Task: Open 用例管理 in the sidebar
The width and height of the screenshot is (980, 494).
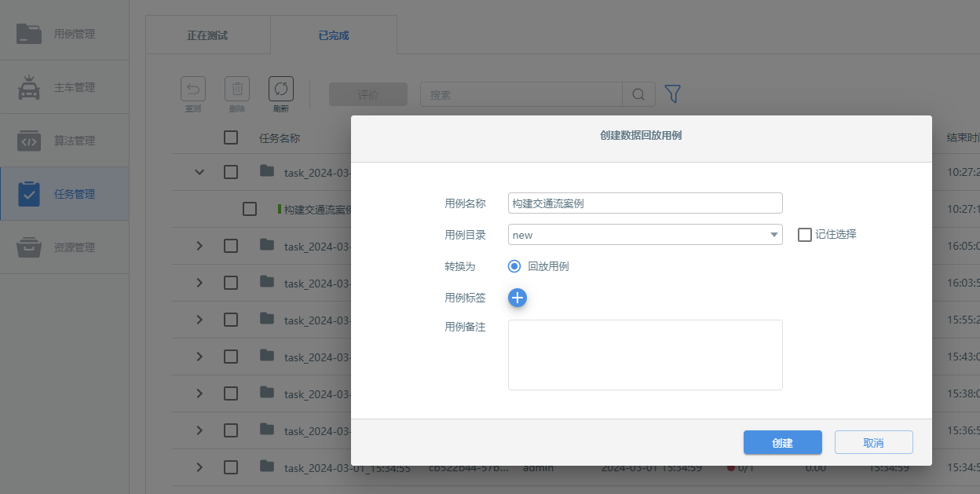Action: [x=64, y=34]
